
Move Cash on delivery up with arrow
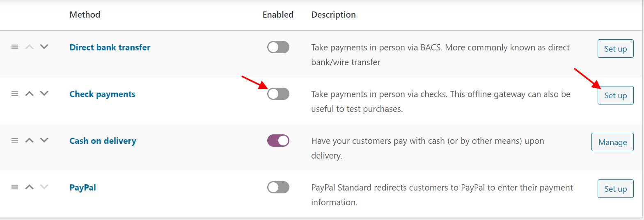tap(29, 141)
